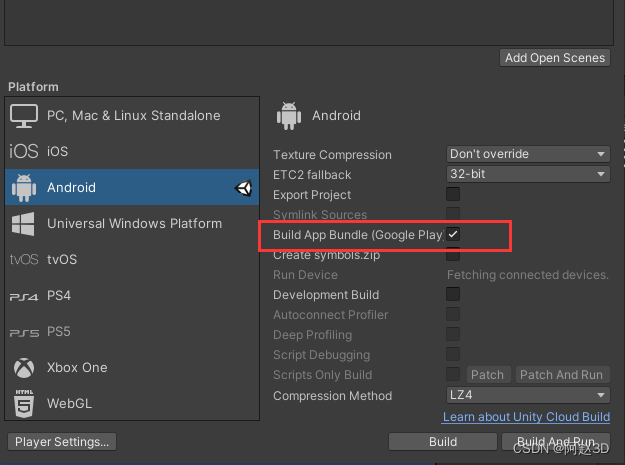Click the large Android icon in settings header
The height and width of the screenshot is (465, 625).
pos(289,116)
